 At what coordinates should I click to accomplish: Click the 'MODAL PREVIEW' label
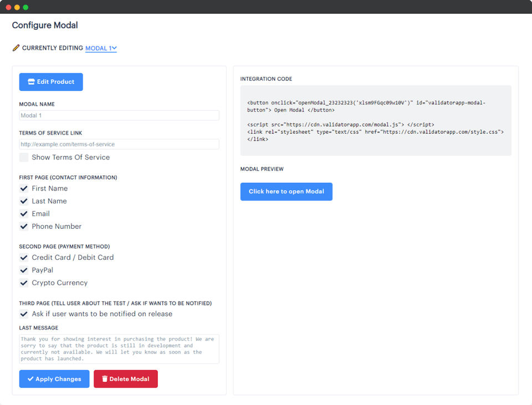pyautogui.click(x=262, y=169)
